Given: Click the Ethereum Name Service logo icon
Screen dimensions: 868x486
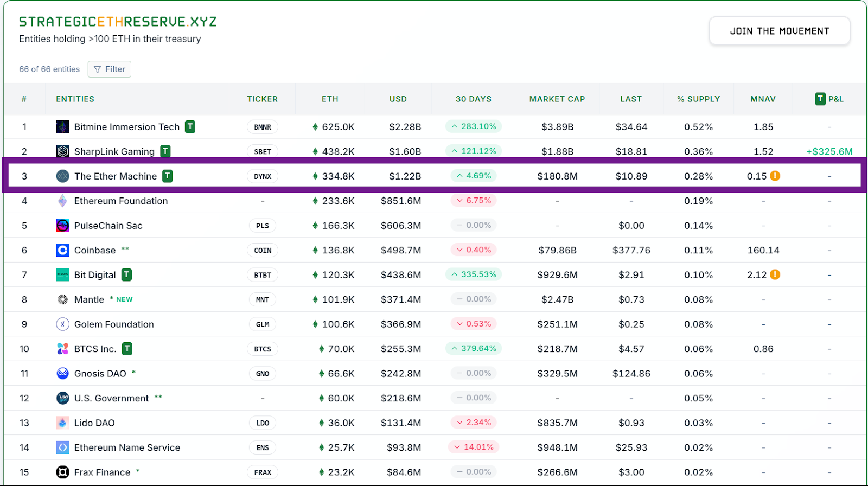Looking at the screenshot, I should pyautogui.click(x=63, y=447).
